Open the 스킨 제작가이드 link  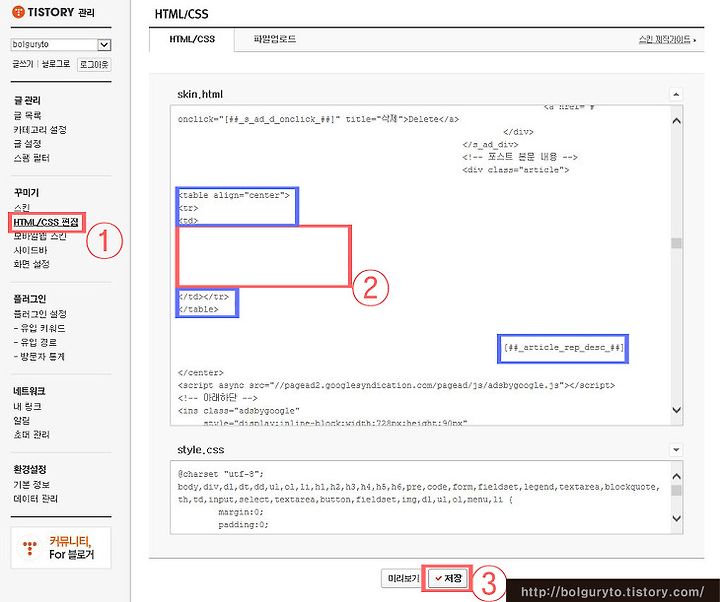click(667, 39)
